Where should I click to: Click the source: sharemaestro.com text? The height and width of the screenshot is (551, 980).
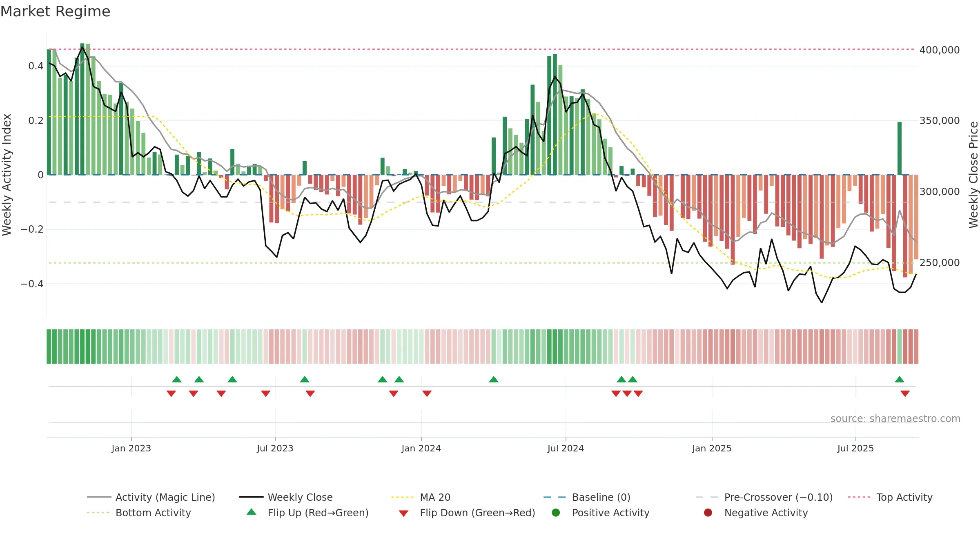[895, 419]
